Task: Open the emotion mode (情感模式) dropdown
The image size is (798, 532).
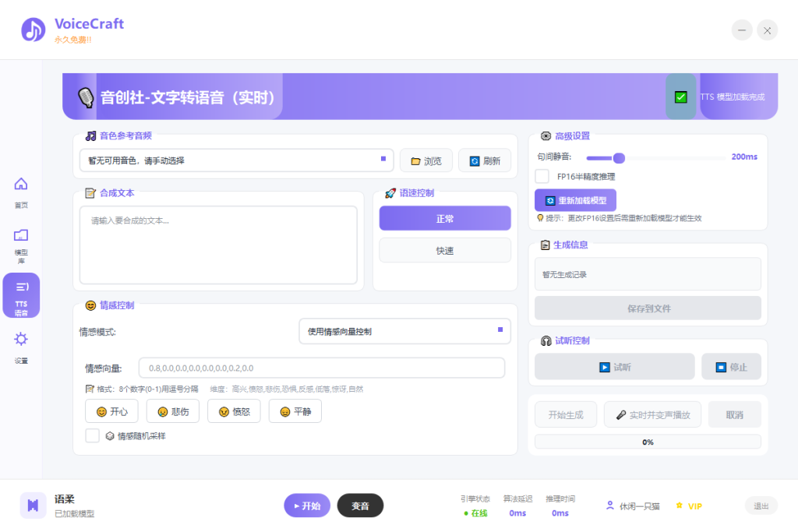Action: coord(404,332)
